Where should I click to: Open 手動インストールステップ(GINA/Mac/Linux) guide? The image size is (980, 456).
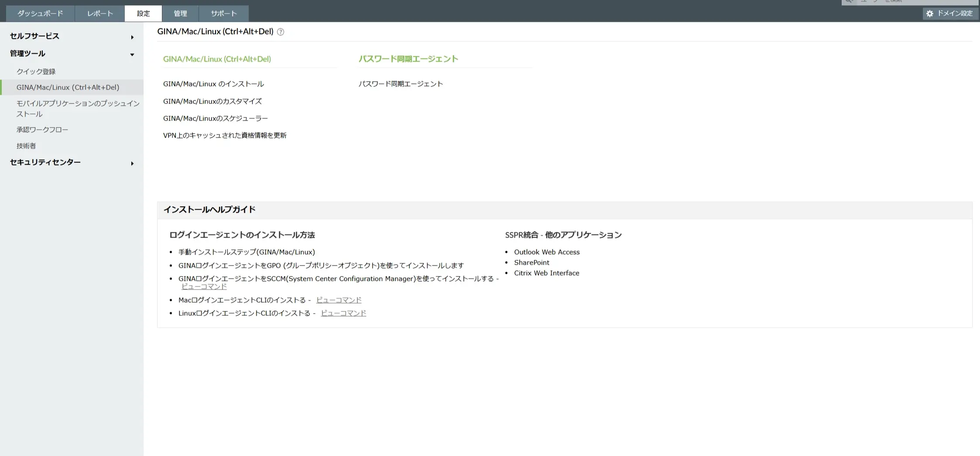point(247,252)
